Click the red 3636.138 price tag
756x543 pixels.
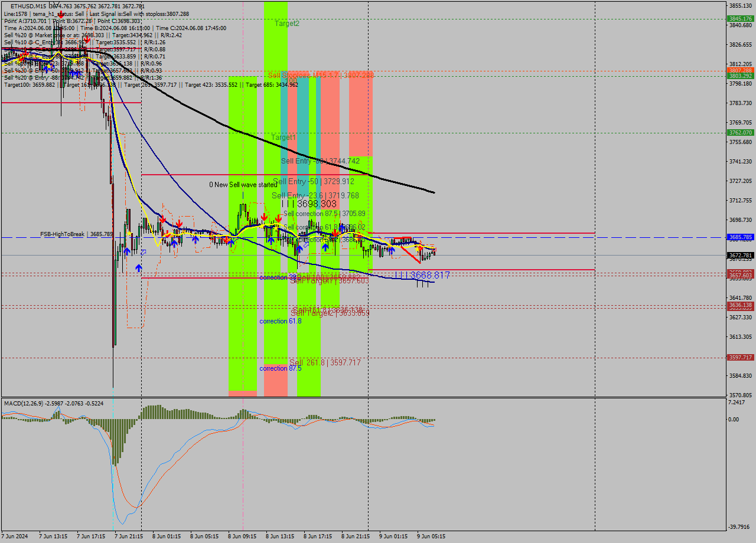(x=740, y=305)
